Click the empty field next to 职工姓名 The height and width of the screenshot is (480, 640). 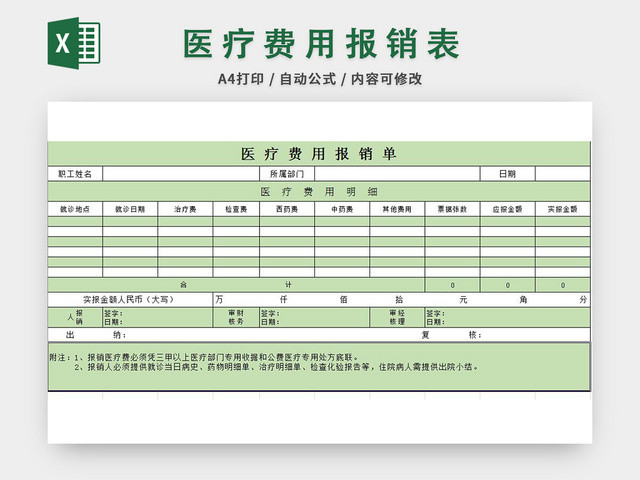click(181, 174)
